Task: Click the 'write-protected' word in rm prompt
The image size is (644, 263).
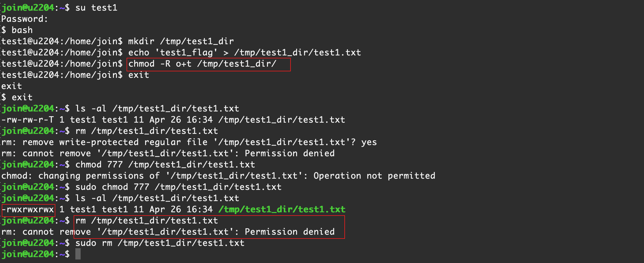Action: (x=99, y=142)
